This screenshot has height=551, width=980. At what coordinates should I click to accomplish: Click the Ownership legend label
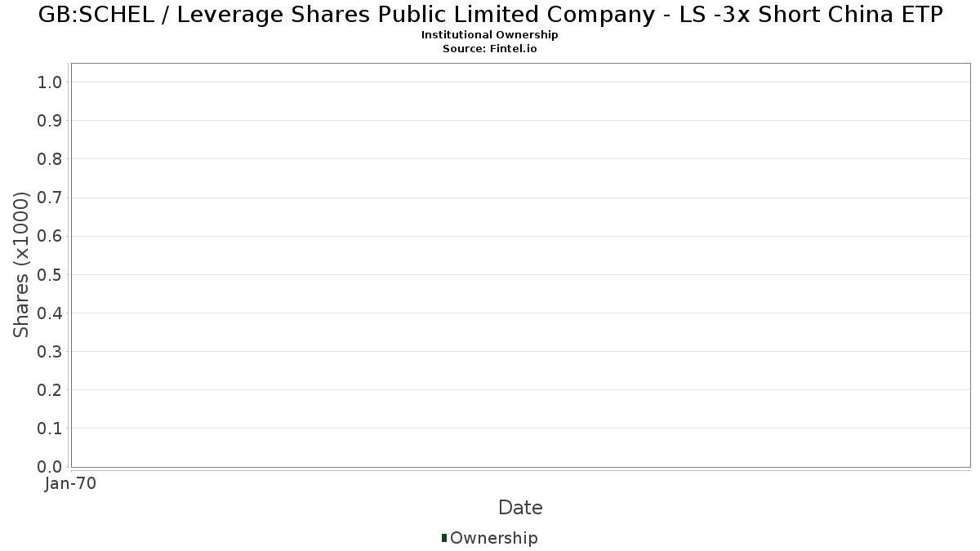[x=493, y=538]
